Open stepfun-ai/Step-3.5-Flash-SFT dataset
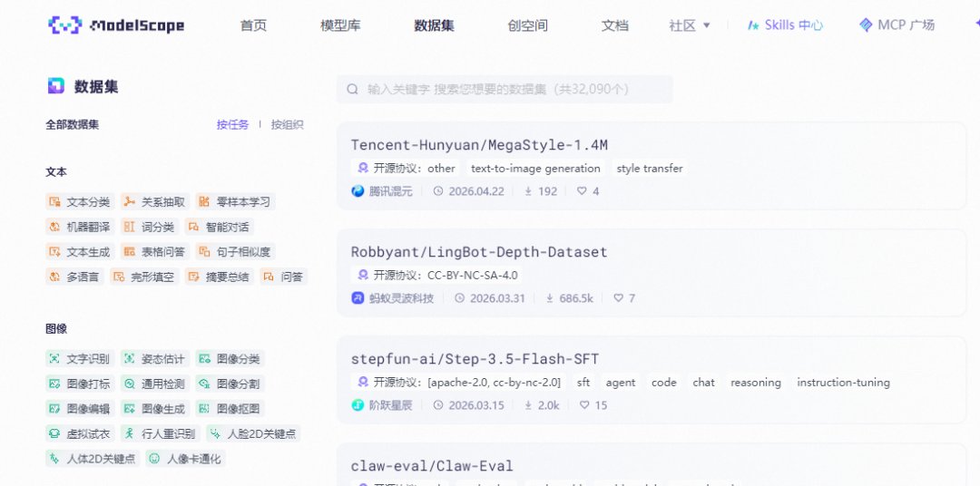This screenshot has width=980, height=486. pos(475,359)
